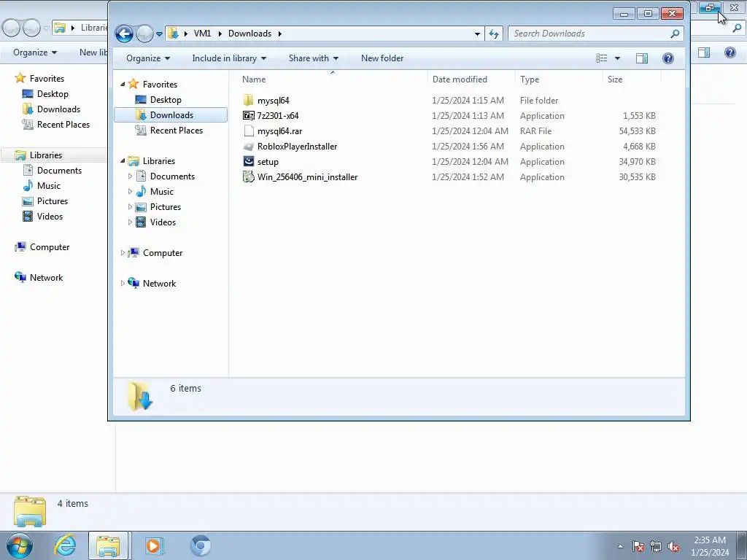Expand Videos in front window tree
Screen dimensions: 747x560
click(130, 222)
